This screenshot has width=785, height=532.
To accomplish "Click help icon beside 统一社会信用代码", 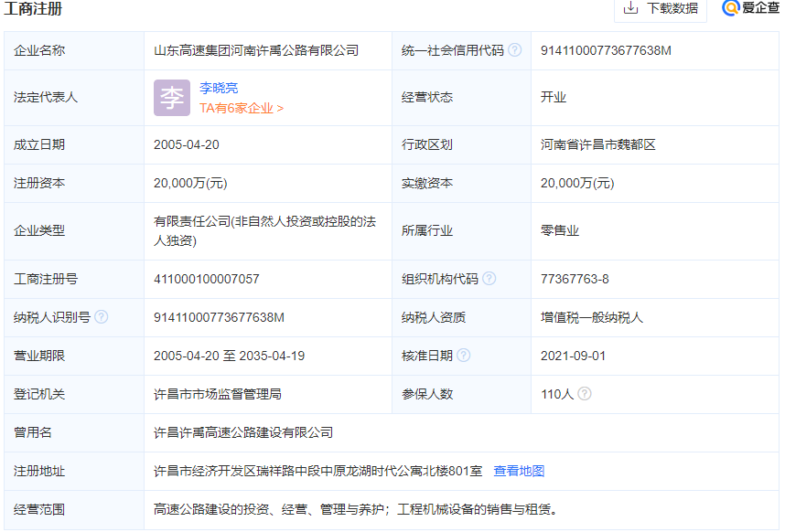I will pyautogui.click(x=515, y=50).
